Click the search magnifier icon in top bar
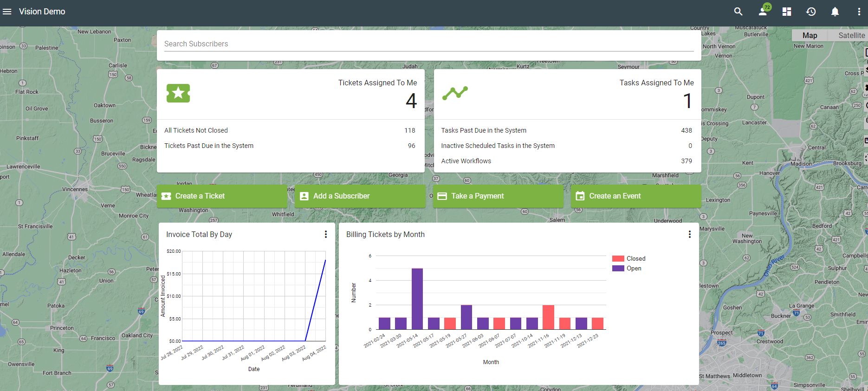The image size is (868, 391). 738,12
